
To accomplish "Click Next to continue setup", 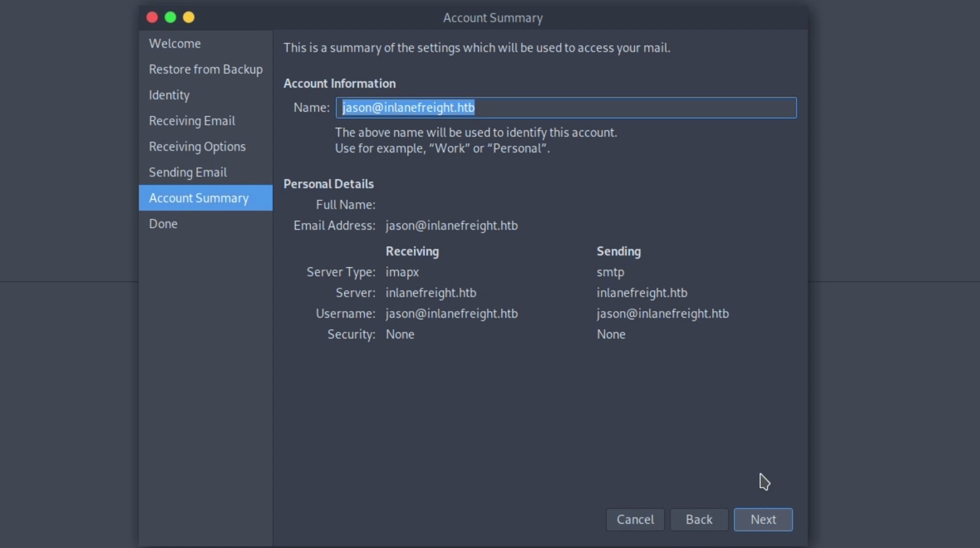I will point(763,519).
